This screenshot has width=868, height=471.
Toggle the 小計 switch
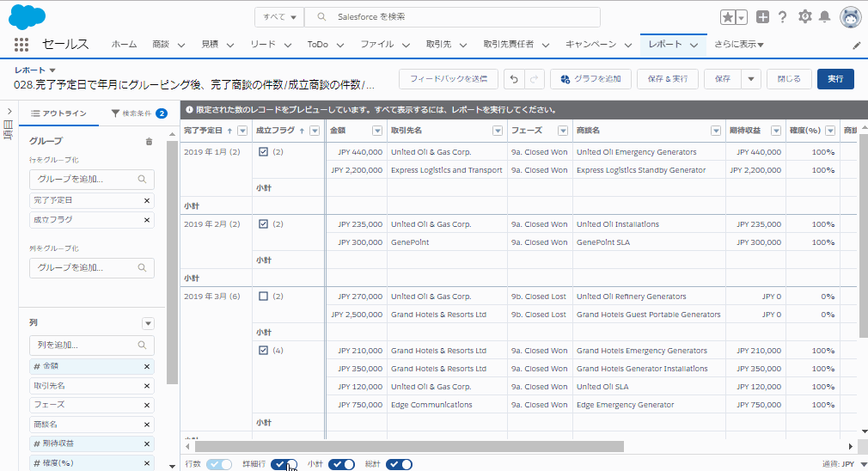tap(341, 464)
